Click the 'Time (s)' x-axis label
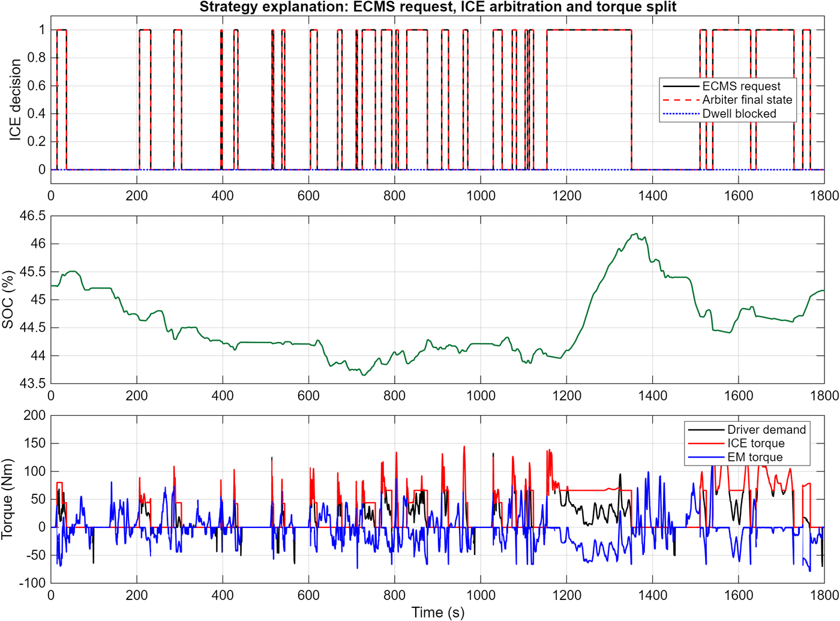 click(x=438, y=613)
